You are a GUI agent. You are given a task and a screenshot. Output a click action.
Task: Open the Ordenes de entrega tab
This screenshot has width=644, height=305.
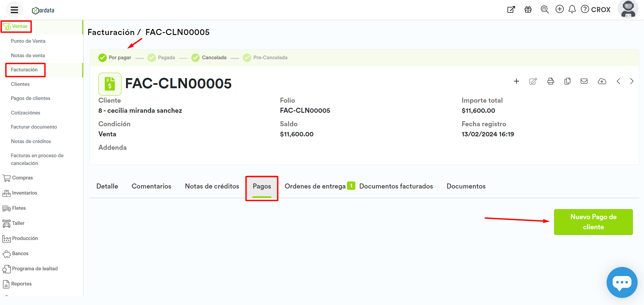click(315, 186)
